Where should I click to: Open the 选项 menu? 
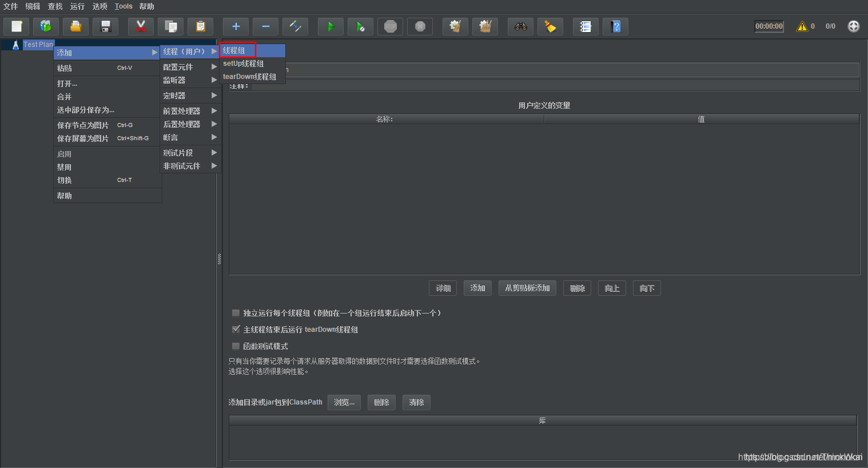(x=100, y=6)
